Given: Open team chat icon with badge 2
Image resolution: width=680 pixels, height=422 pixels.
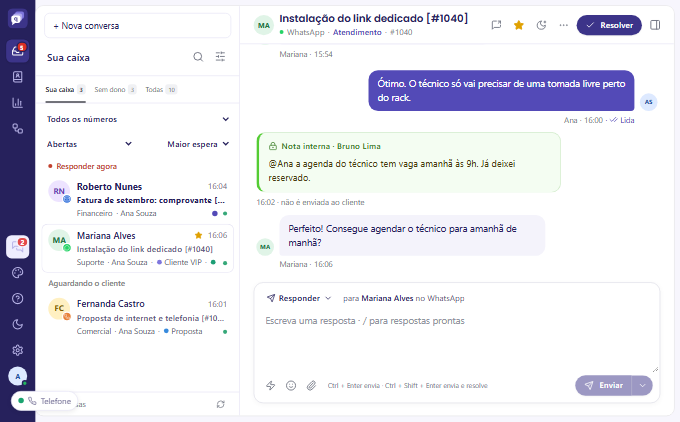Looking at the screenshot, I should click(x=17, y=247).
